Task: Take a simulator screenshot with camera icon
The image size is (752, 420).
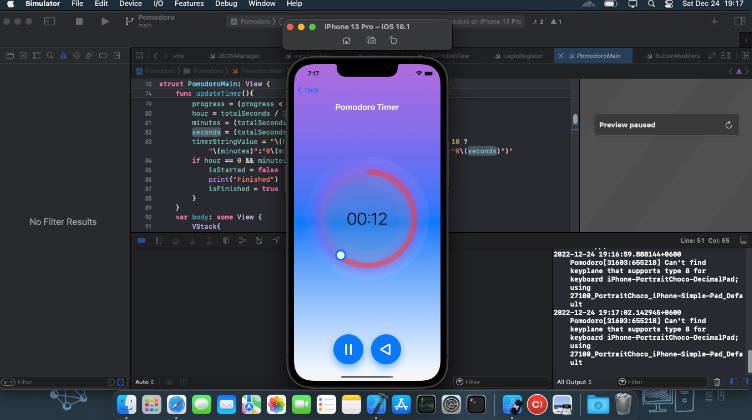Action: 370,41
